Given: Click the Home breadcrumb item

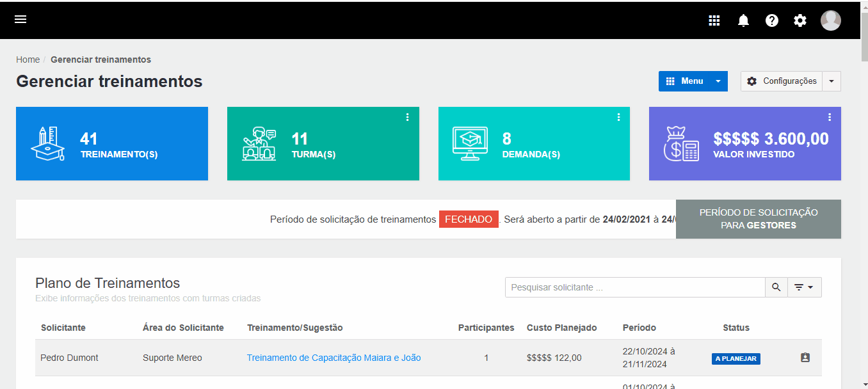Looking at the screenshot, I should click(x=28, y=59).
